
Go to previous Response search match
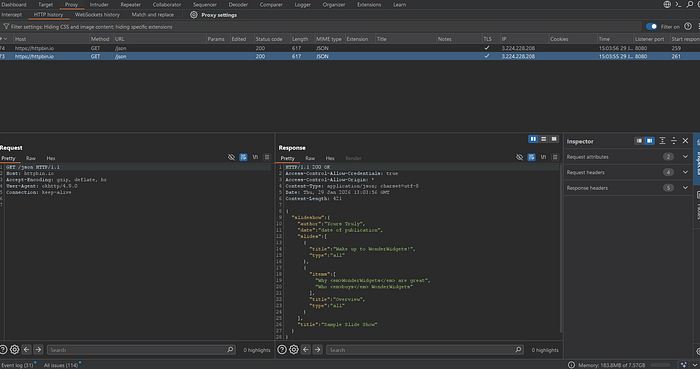point(306,350)
